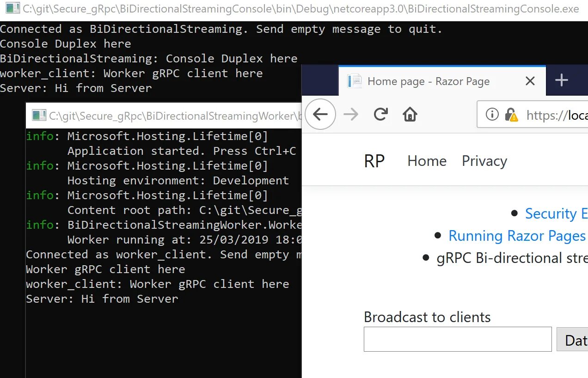Click the button beside the broadcast field
Viewport: 588px width, 378px height.
572,339
